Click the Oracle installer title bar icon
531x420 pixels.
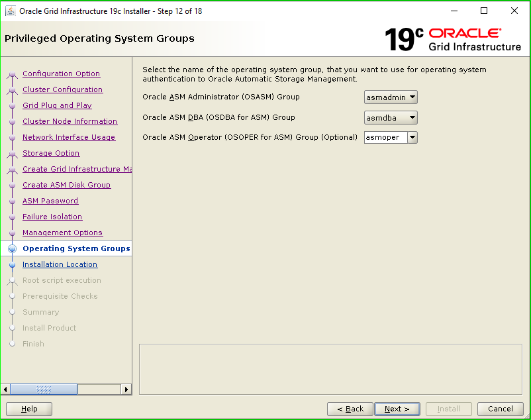click(9, 11)
